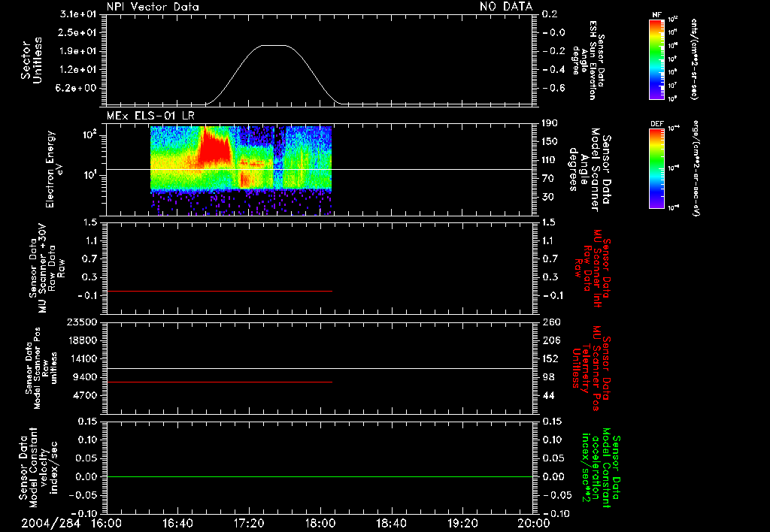Select the "18:00" time axis label
Image resolution: width=770 pixels, height=532 pixels.
coord(320,523)
